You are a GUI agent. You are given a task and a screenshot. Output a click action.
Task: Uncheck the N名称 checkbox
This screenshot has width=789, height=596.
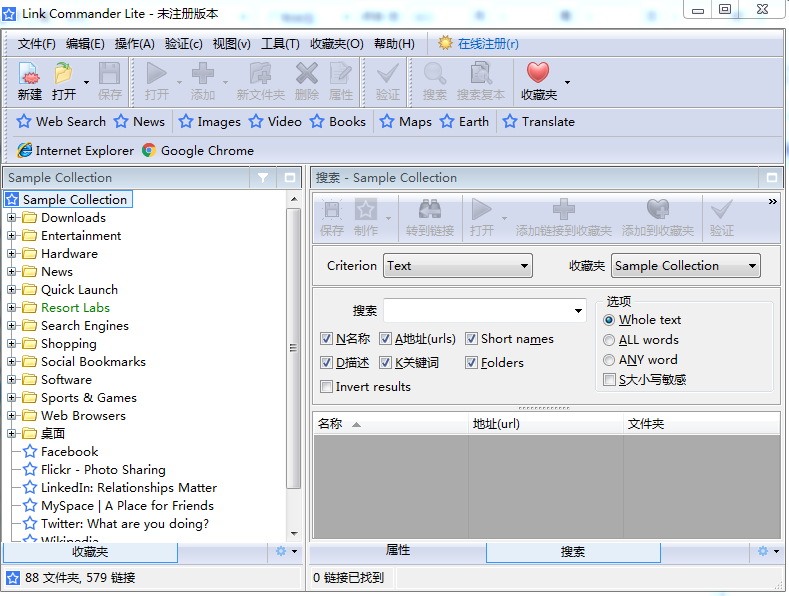tap(326, 339)
